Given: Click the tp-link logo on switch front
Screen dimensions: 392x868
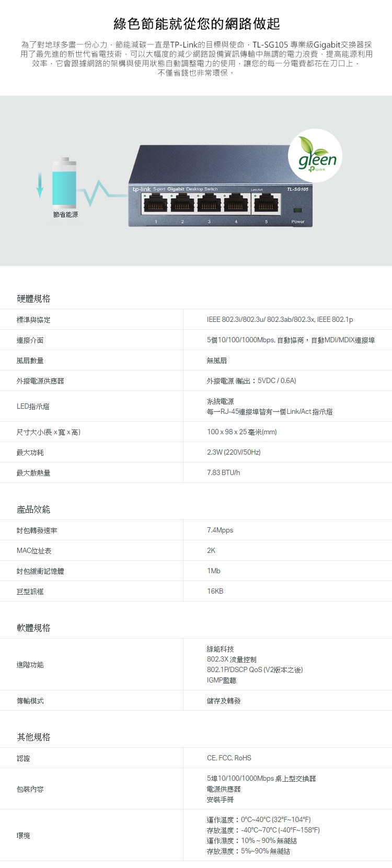Looking at the screenshot, I should [141, 189].
